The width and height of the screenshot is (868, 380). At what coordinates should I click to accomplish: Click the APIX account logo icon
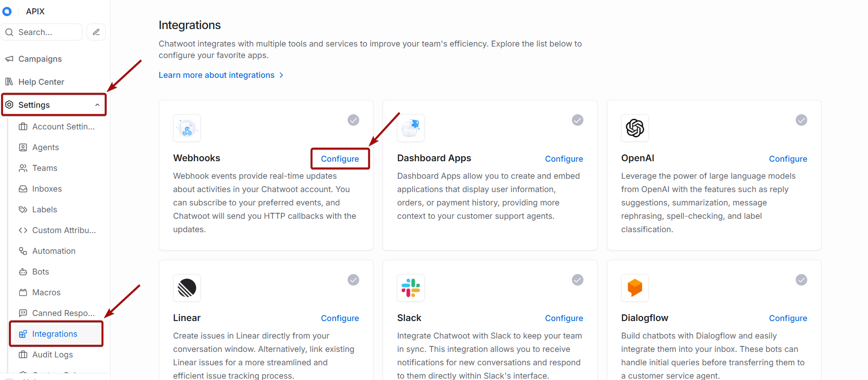click(x=7, y=11)
